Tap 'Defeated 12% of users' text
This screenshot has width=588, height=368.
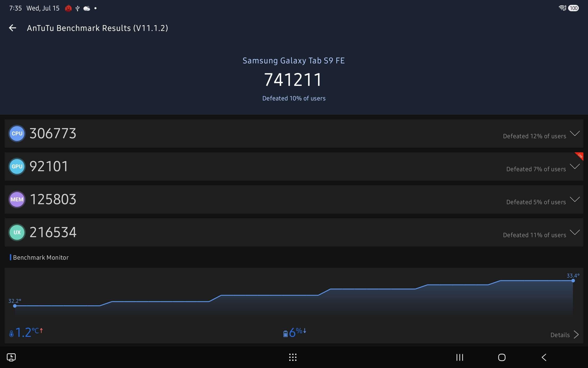(535, 136)
